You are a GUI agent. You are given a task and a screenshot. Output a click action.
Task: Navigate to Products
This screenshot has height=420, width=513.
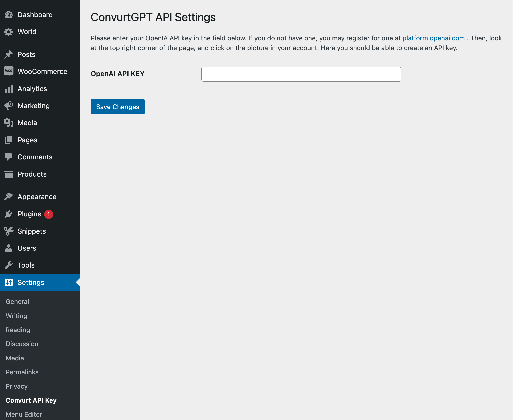(40, 174)
